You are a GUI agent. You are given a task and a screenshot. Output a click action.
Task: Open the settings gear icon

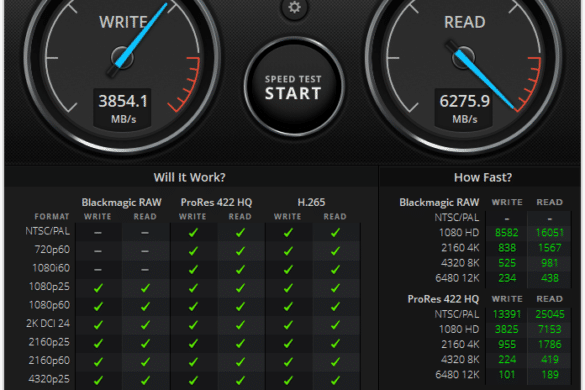point(294,7)
